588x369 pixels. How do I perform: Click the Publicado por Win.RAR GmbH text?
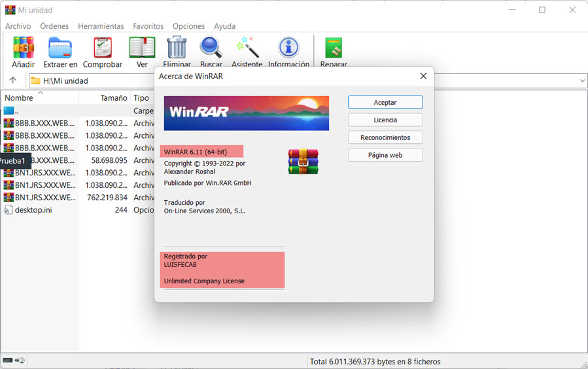point(207,183)
